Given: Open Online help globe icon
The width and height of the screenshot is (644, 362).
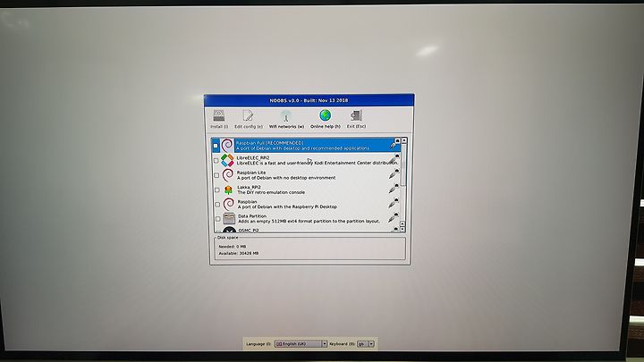Looking at the screenshot, I should point(325,115).
